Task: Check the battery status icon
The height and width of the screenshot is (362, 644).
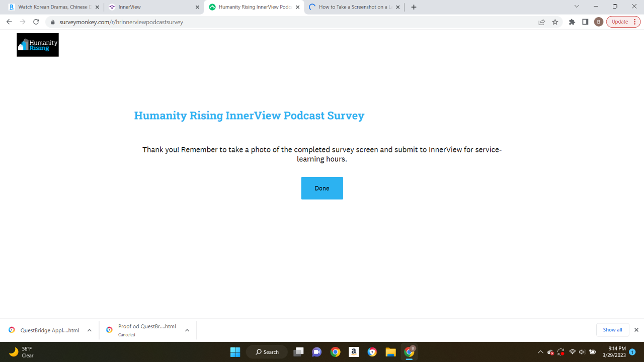Action: click(593, 352)
